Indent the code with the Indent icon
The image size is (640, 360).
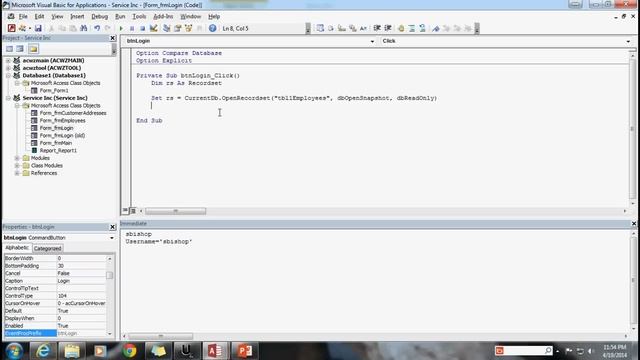coord(377,28)
